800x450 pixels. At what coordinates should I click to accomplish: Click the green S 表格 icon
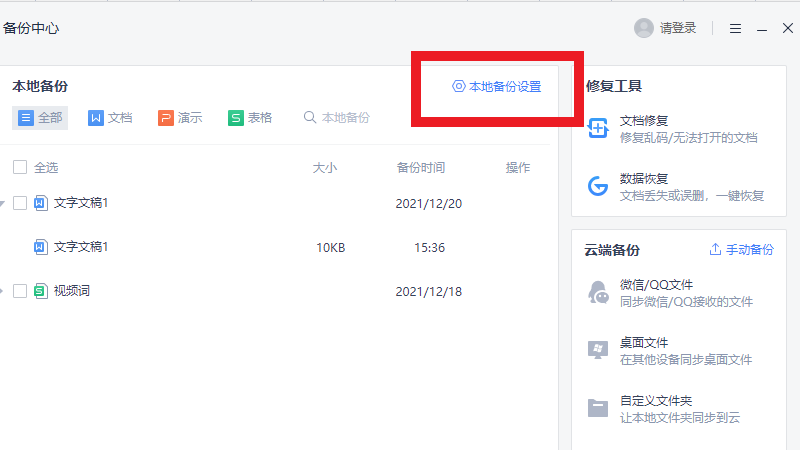click(235, 118)
